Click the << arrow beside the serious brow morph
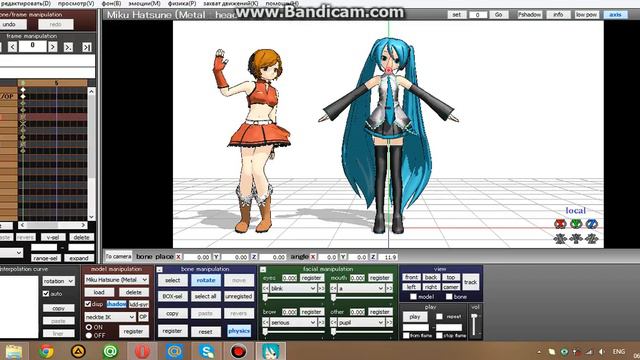Image resolution: width=640 pixels, height=360 pixels. point(265,322)
